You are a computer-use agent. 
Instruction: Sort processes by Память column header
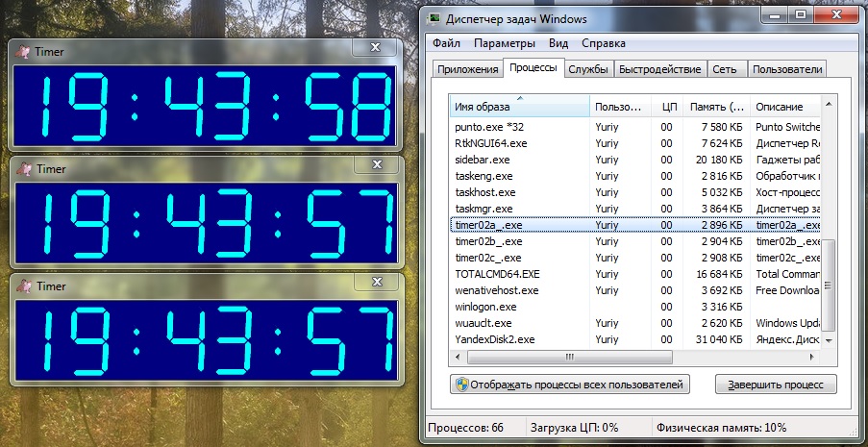[716, 107]
